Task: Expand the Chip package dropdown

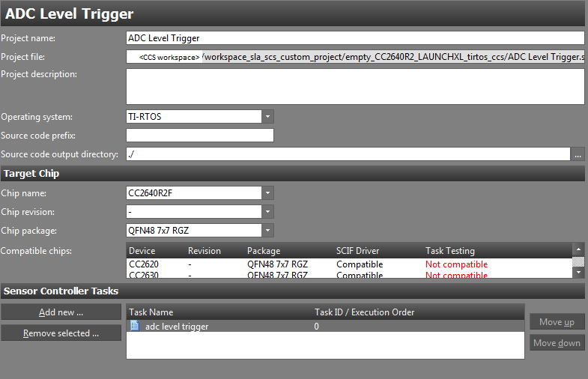Action: coord(268,231)
